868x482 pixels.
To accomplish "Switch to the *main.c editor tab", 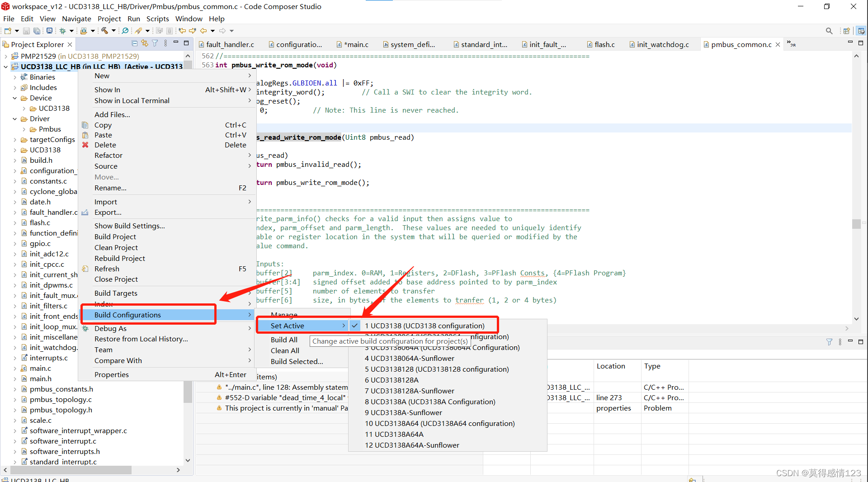I will point(353,44).
